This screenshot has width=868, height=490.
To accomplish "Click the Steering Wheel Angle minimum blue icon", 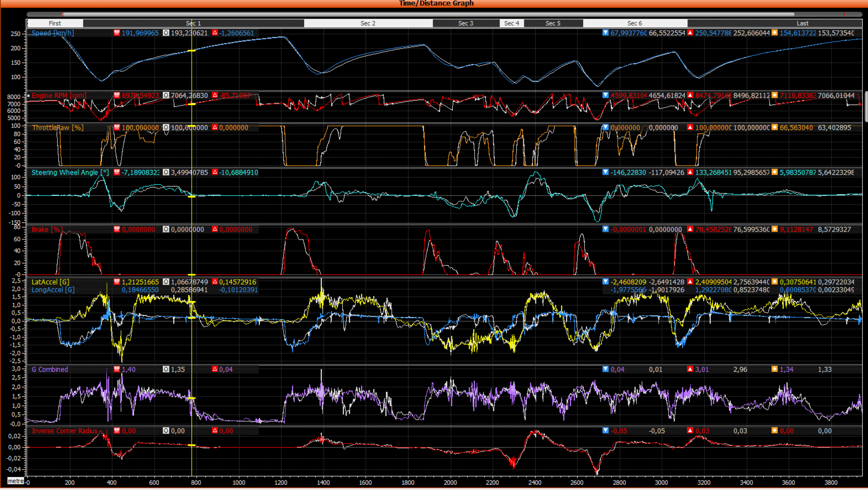I will [x=605, y=172].
